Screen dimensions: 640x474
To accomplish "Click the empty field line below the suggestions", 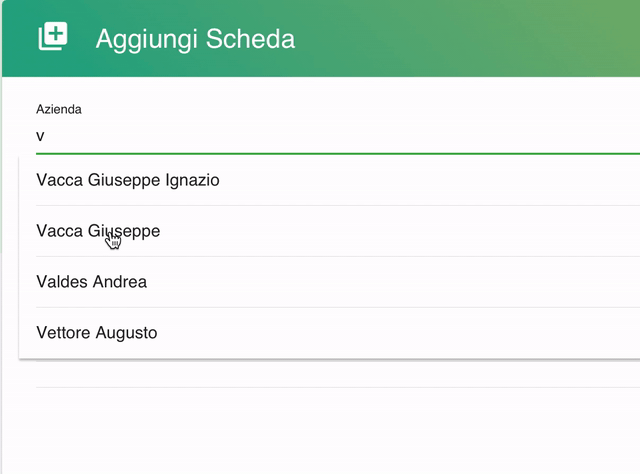I will pos(338,387).
